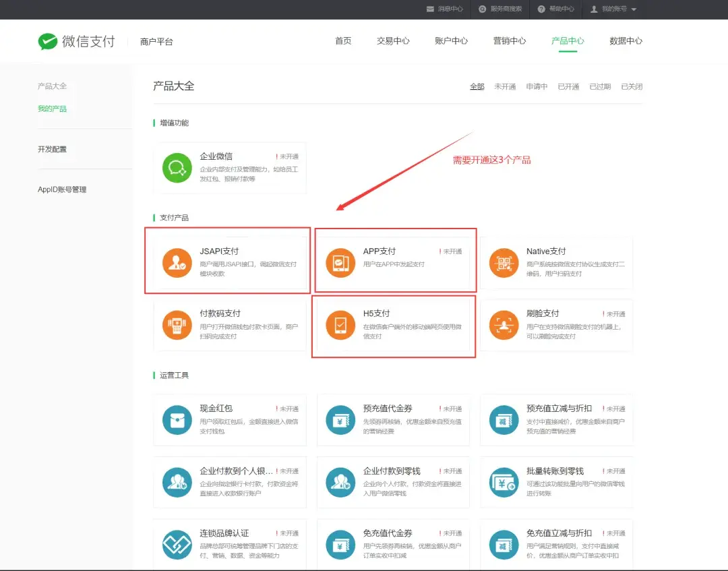The image size is (728, 571).
Task: Open the 数据中心 section
Action: coord(624,40)
